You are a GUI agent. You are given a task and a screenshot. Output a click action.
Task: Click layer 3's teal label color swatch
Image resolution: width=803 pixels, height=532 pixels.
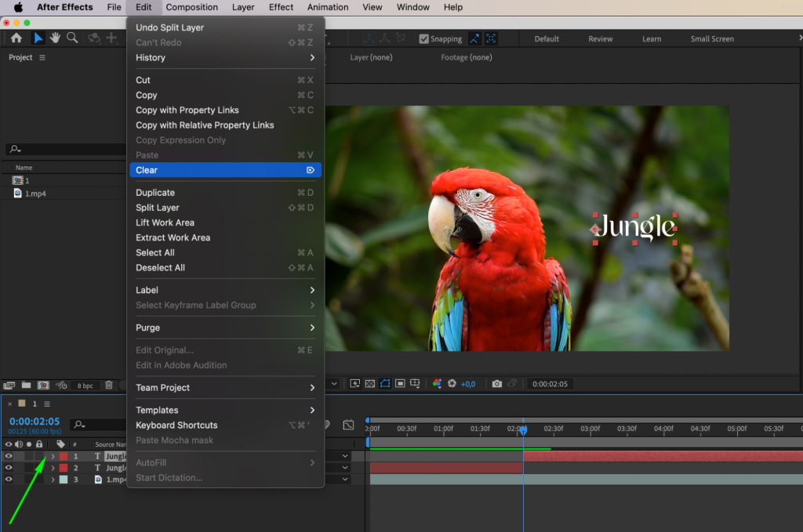(64, 479)
